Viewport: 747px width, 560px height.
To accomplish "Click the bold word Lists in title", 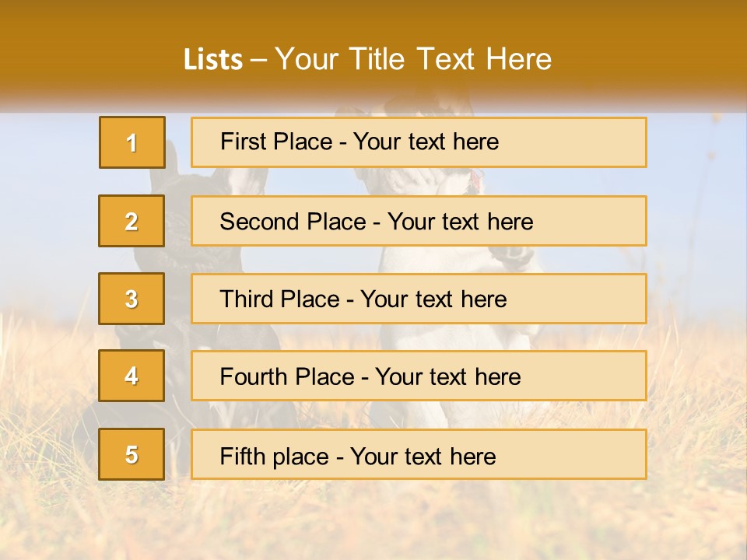I will click(x=212, y=60).
